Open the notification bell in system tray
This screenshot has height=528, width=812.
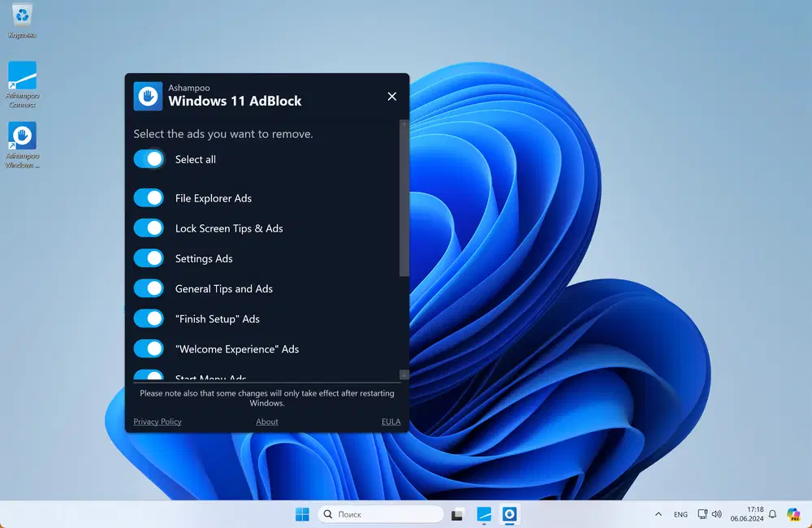[x=772, y=514]
